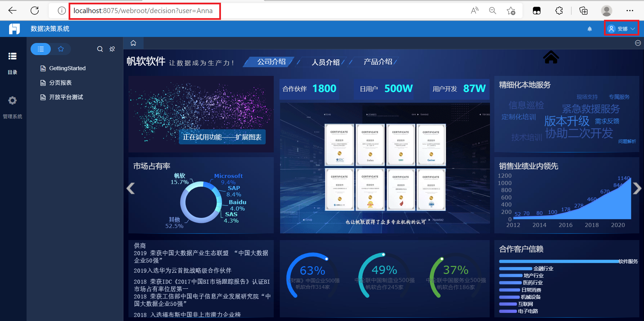Open the tab options menu icon
This screenshot has height=321, width=644.
click(x=638, y=43)
